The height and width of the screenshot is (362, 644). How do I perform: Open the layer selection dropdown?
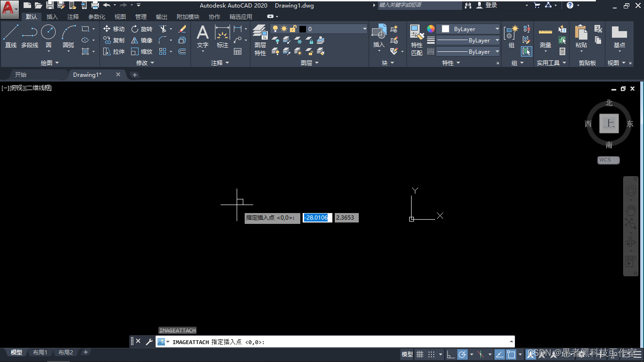tap(319, 29)
